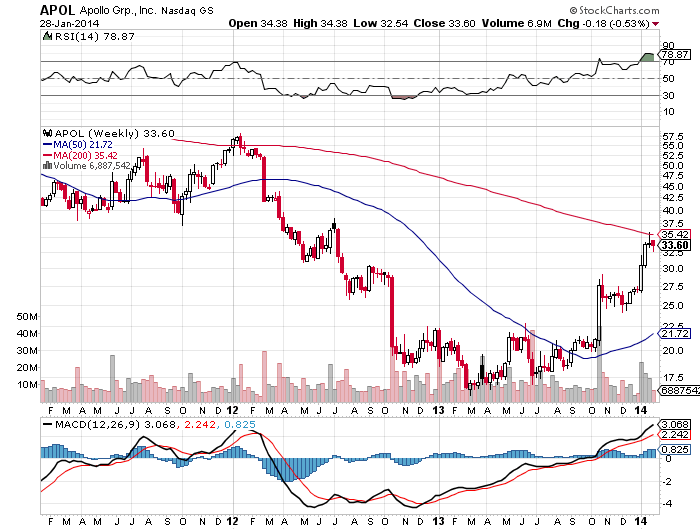
Task: Click the 14 year marker on price axis
Action: (641, 410)
